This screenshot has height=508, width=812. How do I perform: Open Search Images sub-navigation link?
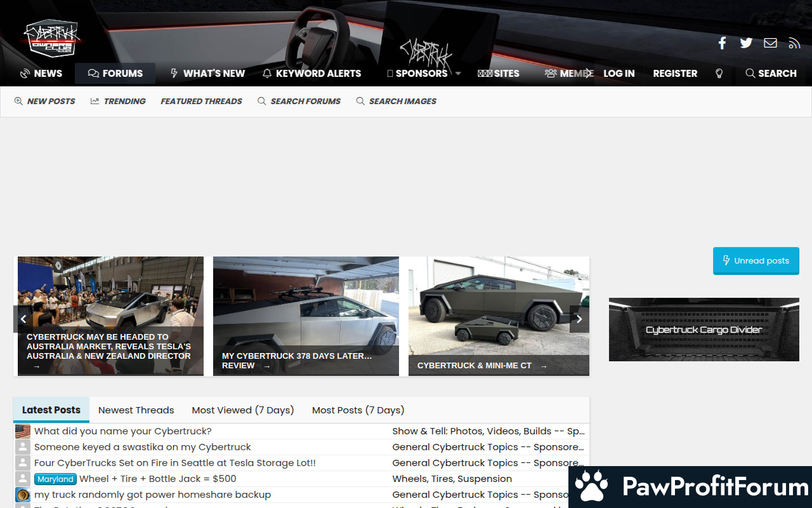pos(396,101)
